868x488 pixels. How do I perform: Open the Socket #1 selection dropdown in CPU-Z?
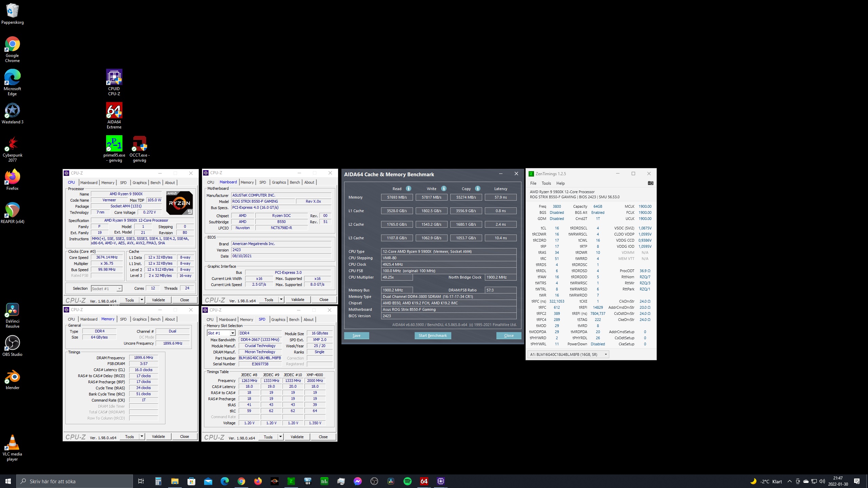point(119,289)
